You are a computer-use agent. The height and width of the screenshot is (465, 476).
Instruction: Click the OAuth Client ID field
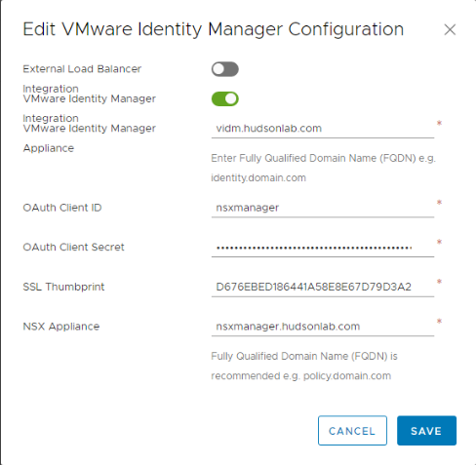pyautogui.click(x=323, y=208)
